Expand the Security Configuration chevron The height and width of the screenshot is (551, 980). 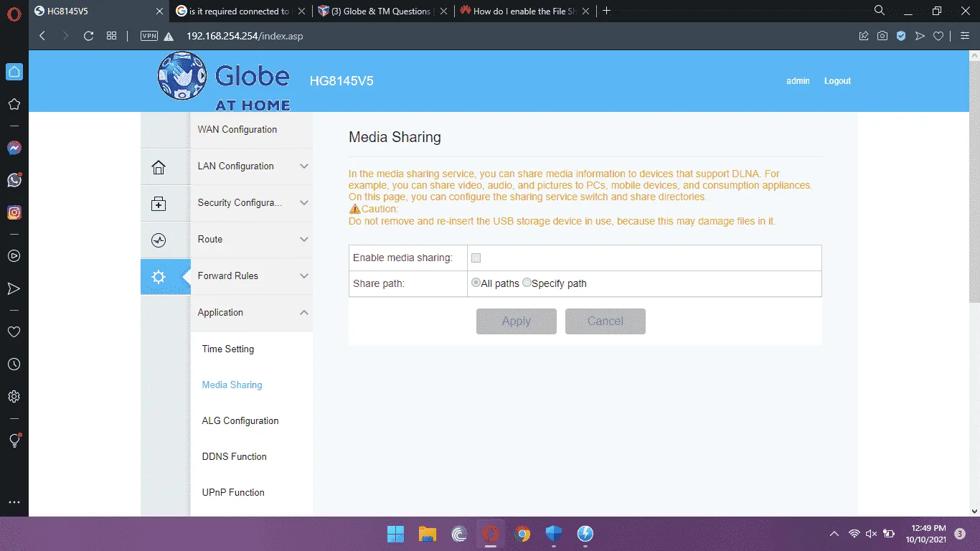point(304,203)
